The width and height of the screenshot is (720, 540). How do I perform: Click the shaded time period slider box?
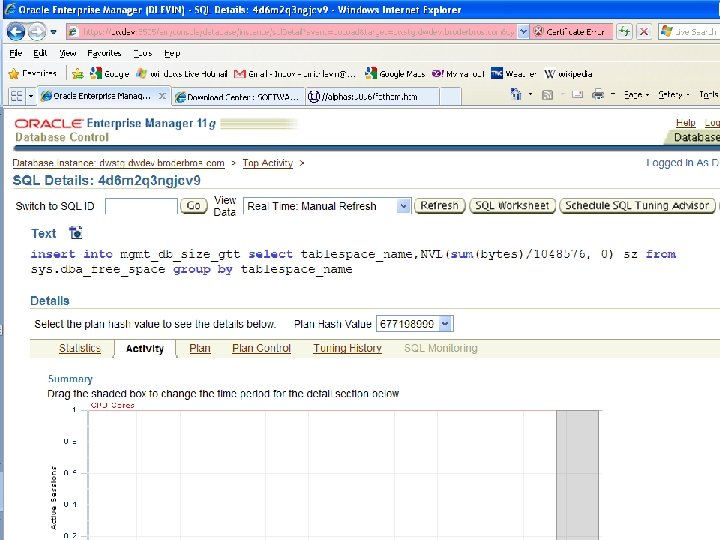click(x=577, y=475)
